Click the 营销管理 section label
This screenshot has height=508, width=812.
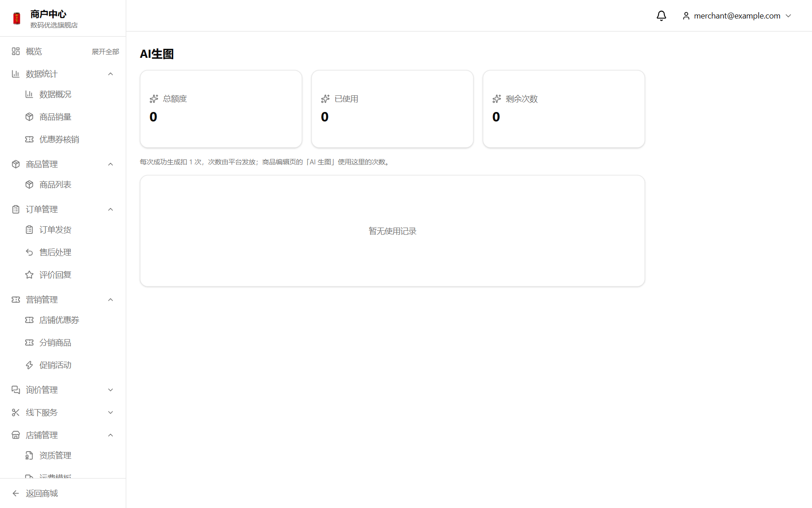[x=42, y=300]
